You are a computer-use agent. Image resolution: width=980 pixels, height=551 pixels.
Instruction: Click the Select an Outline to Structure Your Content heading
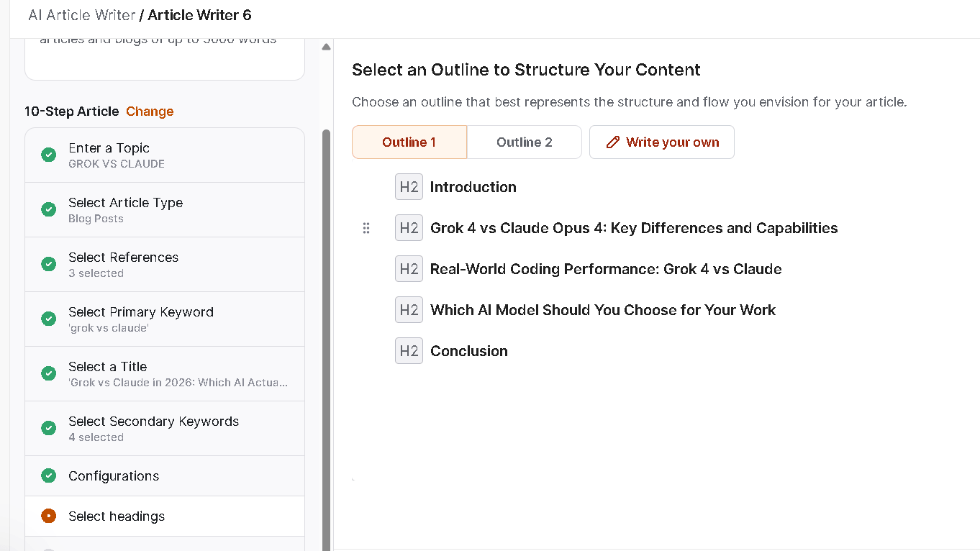[526, 70]
